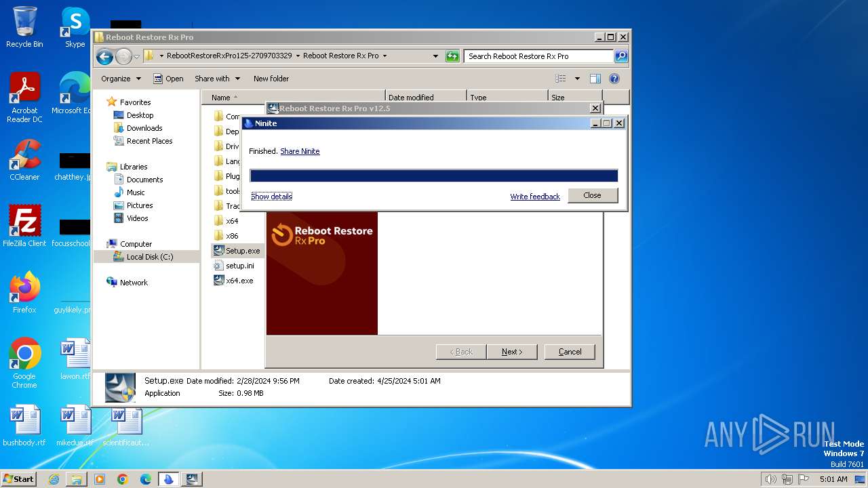
Task: Open Acrobat Reader DC shortcut
Action: coord(24,98)
